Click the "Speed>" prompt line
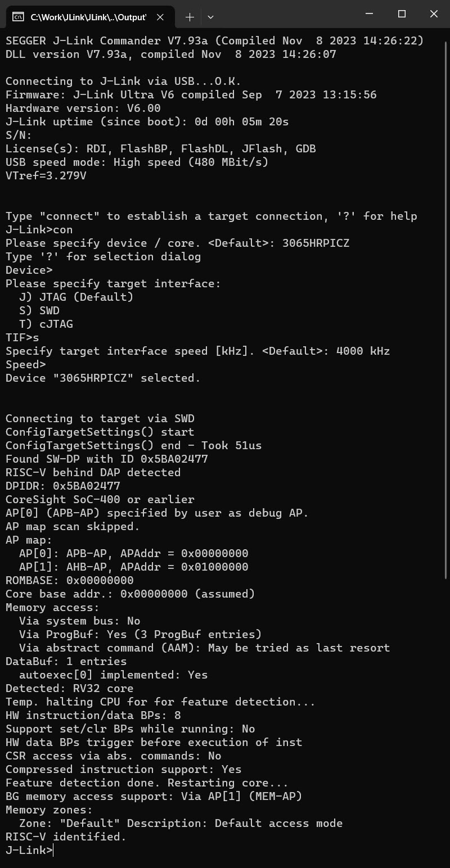The width and height of the screenshot is (450, 868). click(x=26, y=364)
